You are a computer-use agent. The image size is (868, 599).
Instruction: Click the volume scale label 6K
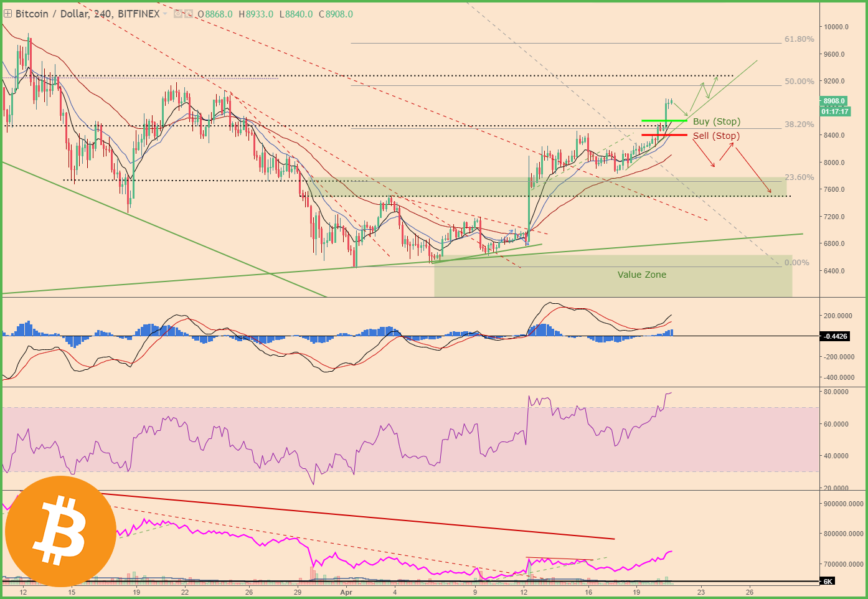828,582
